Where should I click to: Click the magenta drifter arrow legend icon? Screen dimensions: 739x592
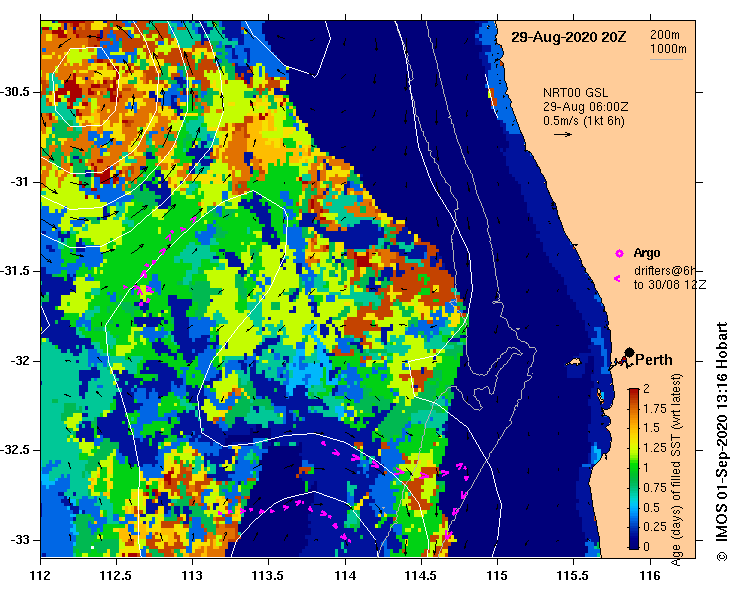point(617,279)
